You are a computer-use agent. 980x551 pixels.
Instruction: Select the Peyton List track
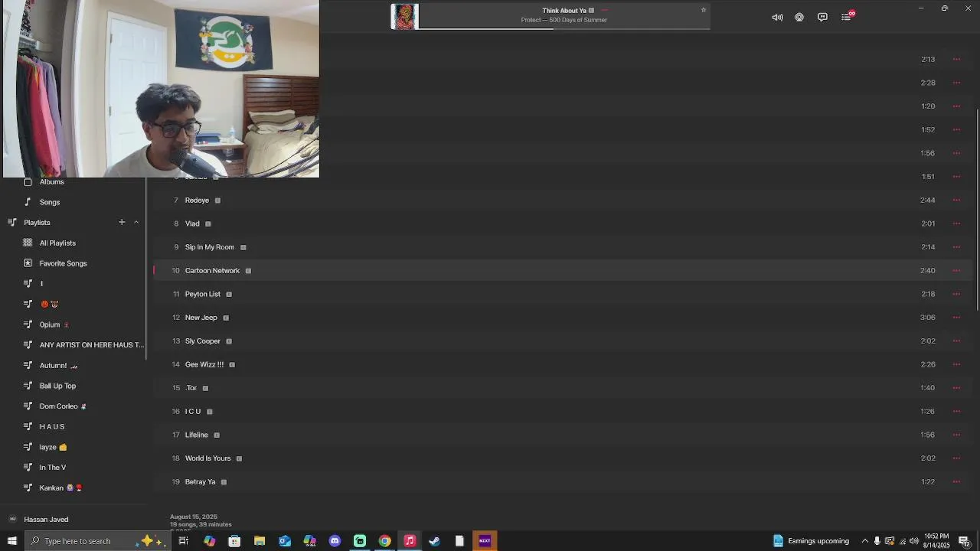[x=563, y=294]
